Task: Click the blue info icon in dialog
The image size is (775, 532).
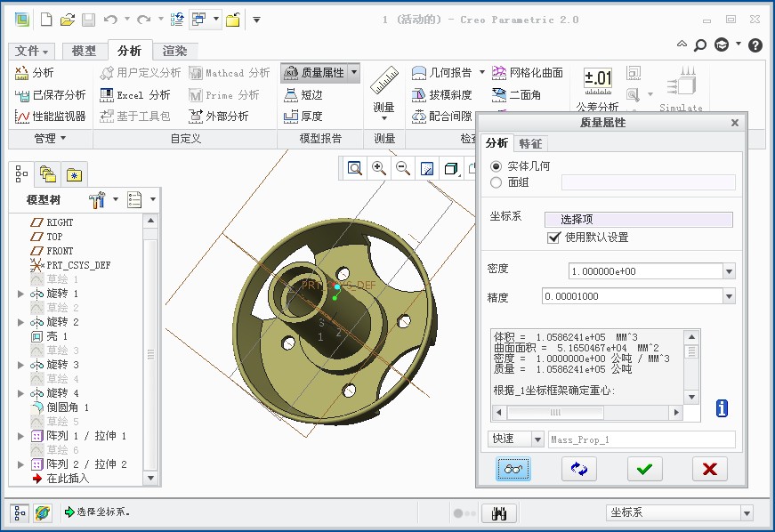Action: coord(722,408)
